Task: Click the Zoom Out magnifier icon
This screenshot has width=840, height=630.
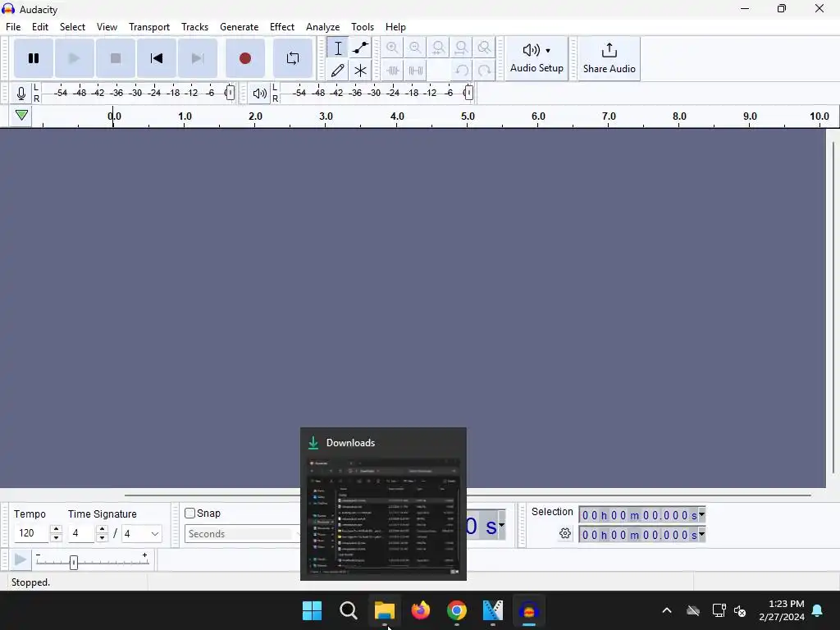Action: 415,48
